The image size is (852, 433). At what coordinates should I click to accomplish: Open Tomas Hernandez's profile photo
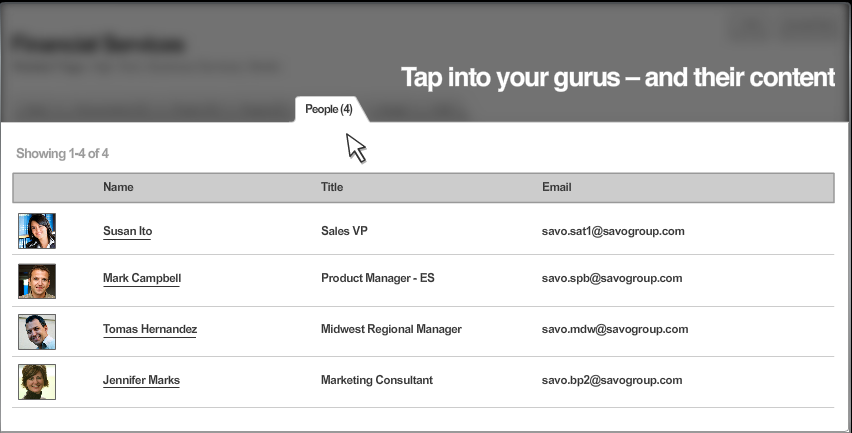point(37,331)
